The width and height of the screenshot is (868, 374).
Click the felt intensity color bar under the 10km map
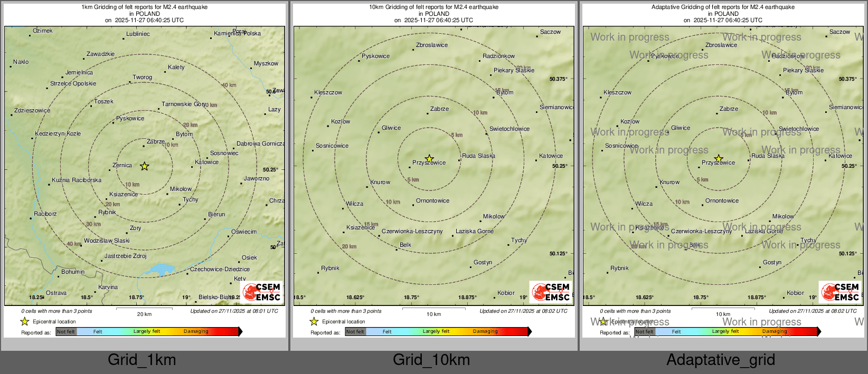pyautogui.click(x=438, y=332)
